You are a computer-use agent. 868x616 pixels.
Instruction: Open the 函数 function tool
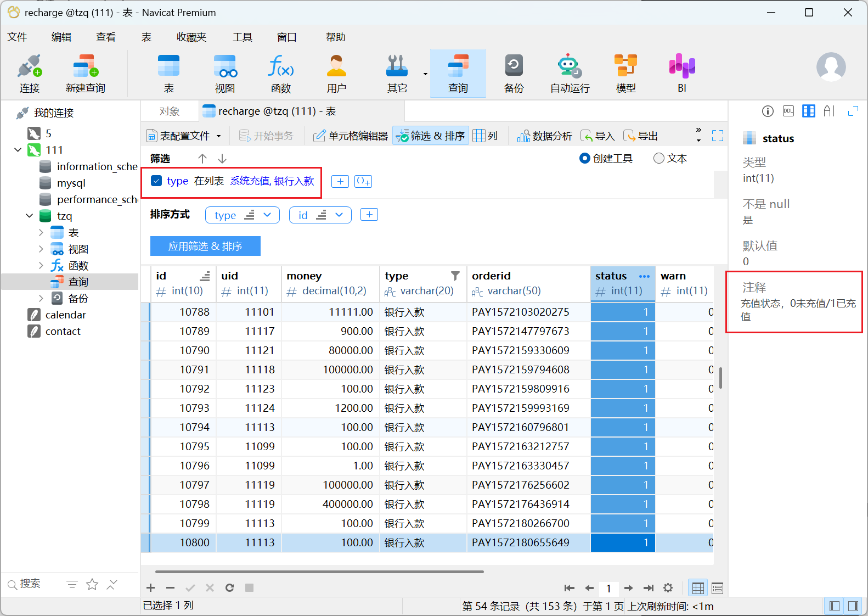tap(280, 74)
